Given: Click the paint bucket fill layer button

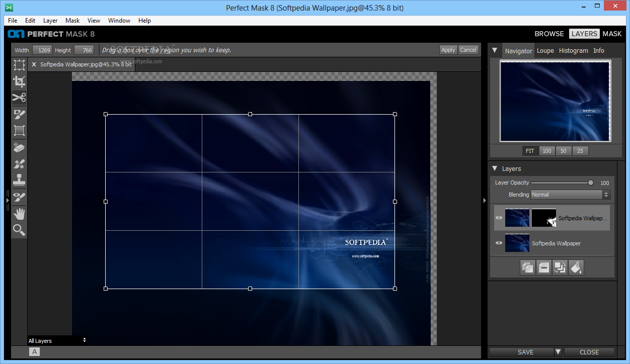Looking at the screenshot, I should tap(576, 267).
